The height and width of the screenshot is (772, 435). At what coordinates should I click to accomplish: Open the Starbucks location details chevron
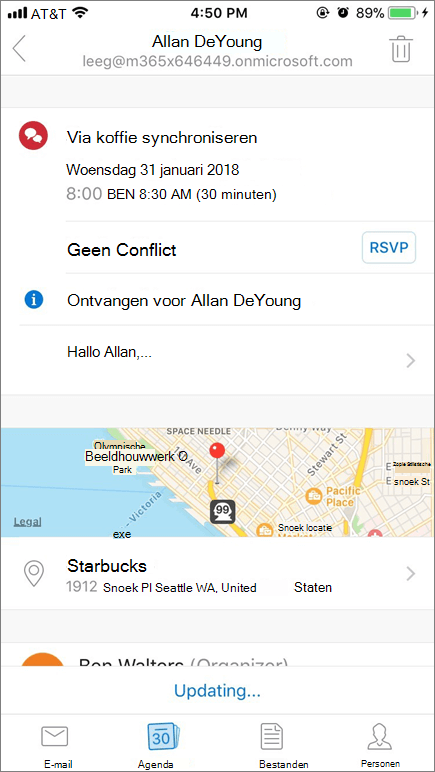(410, 574)
